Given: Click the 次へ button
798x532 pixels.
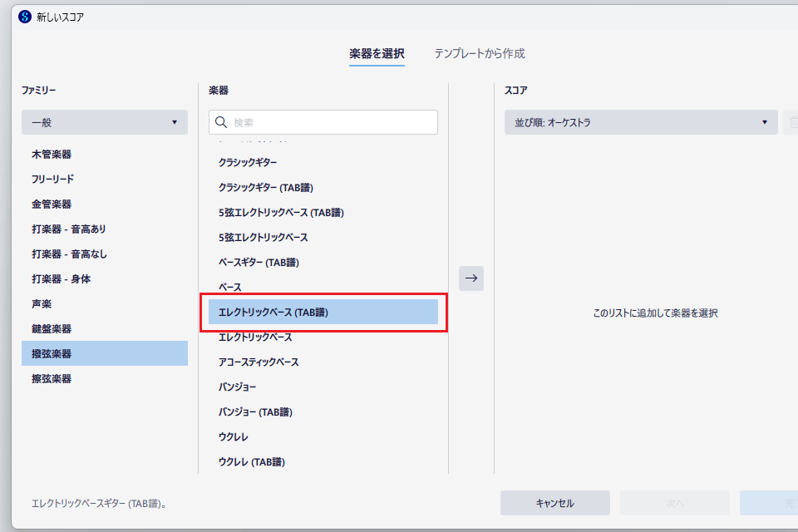Looking at the screenshot, I should [x=674, y=503].
